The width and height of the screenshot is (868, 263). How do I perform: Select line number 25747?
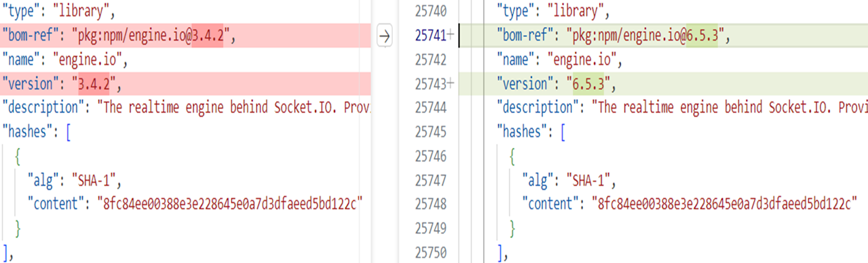tap(431, 180)
